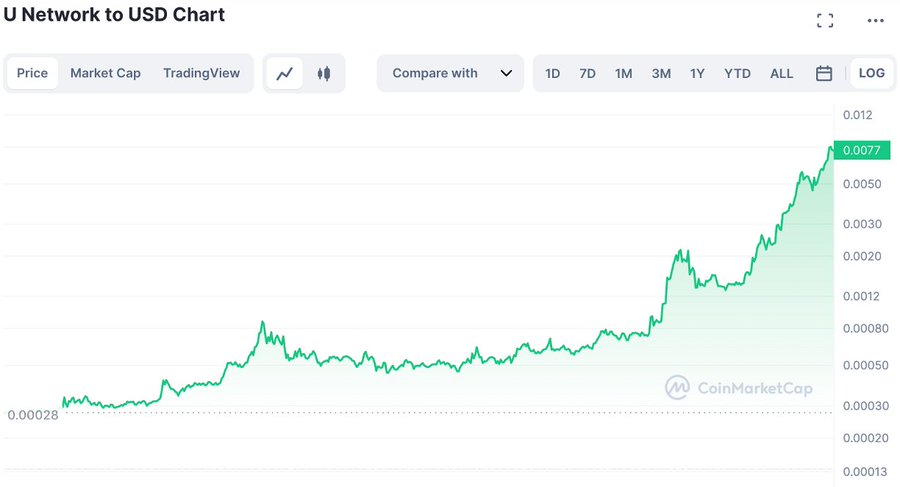Select the Price tab

32,74
